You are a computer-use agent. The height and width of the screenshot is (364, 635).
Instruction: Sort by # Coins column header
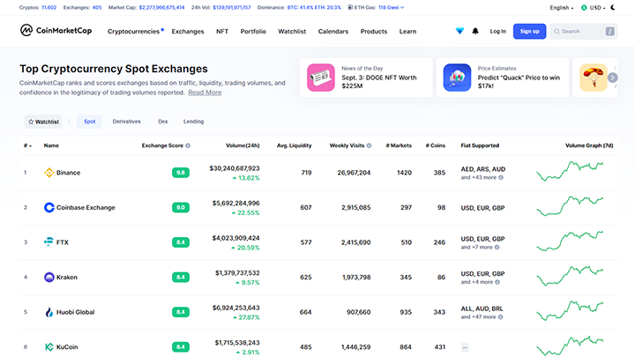click(x=436, y=145)
